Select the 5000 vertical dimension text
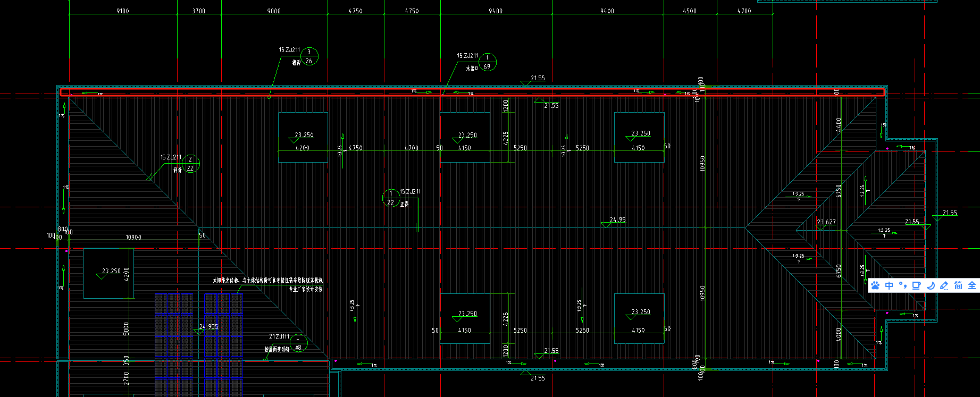This screenshot has width=980, height=397. pos(126,329)
